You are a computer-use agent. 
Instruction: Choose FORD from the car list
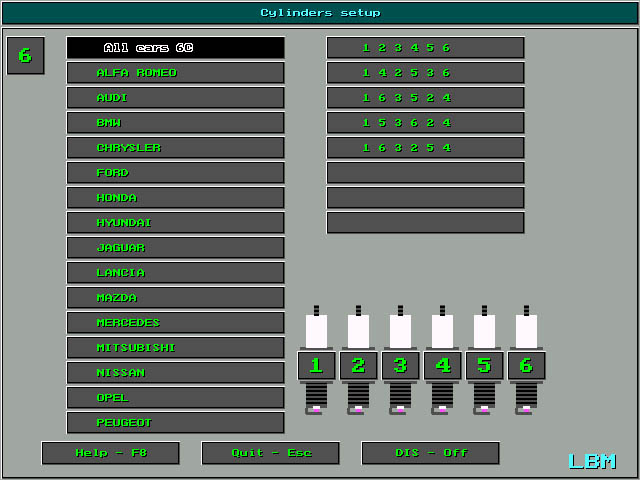click(x=176, y=173)
